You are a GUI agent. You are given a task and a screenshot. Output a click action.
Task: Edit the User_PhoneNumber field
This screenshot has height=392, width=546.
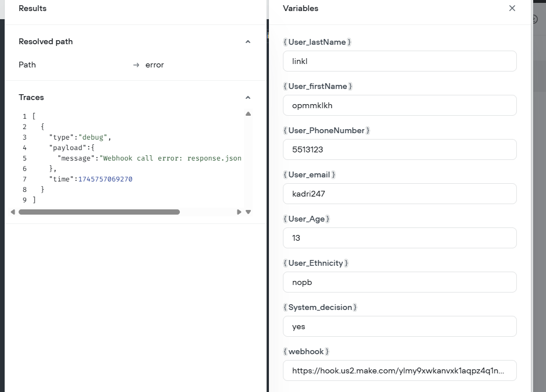[400, 149]
